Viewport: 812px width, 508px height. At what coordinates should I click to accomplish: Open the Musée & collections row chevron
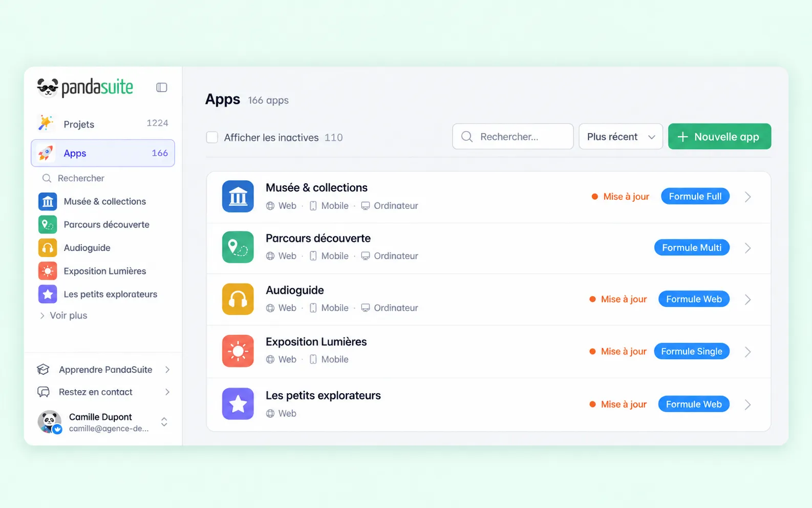748,197
